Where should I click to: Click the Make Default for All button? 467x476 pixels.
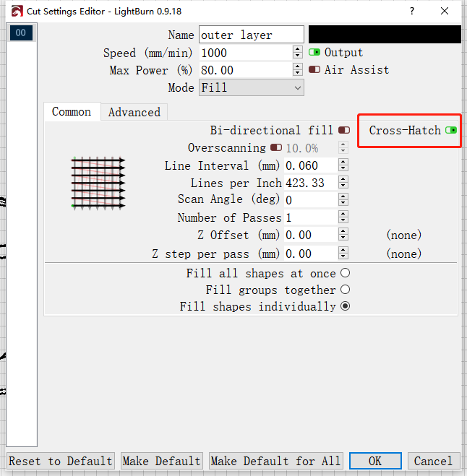(276, 461)
